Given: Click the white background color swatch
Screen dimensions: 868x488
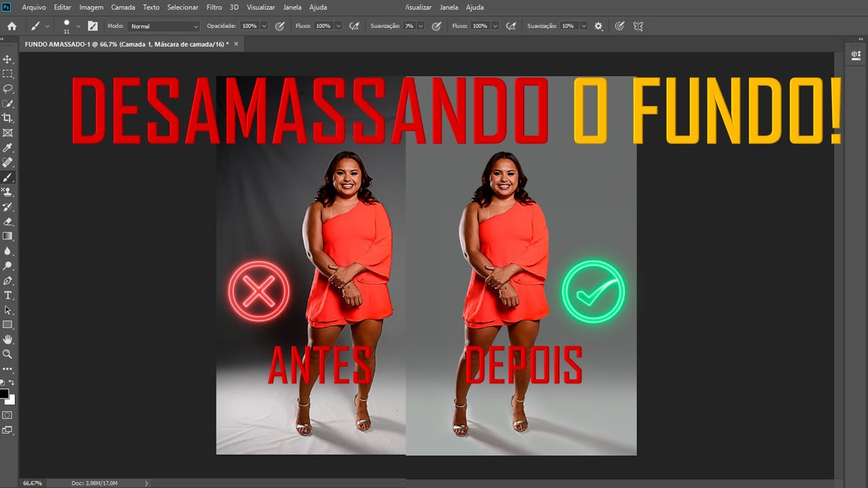Looking at the screenshot, I should (11, 399).
